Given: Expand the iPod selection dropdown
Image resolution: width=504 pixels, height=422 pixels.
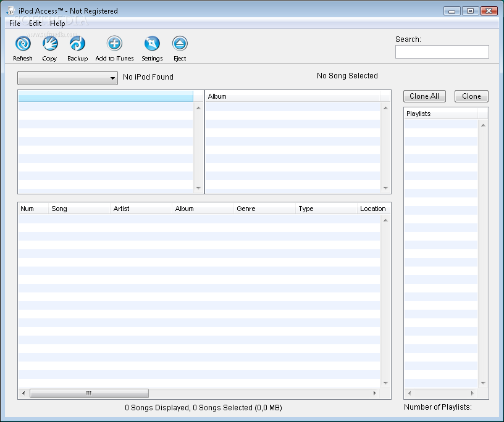Looking at the screenshot, I should (67, 78).
